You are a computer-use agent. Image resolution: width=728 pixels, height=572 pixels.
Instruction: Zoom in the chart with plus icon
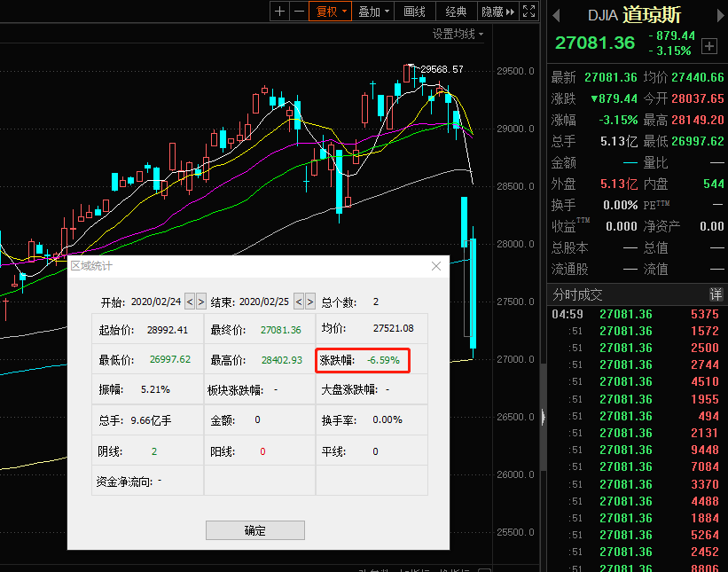pos(279,12)
